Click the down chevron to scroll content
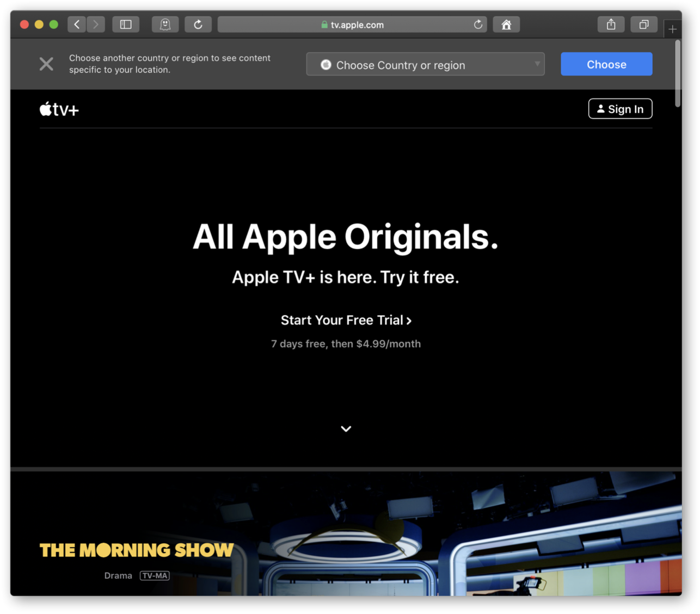This screenshot has height=614, width=700. pos(346,429)
